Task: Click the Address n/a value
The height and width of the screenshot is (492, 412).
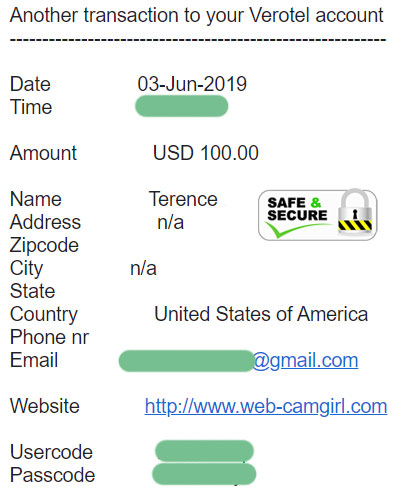Action: click(170, 222)
